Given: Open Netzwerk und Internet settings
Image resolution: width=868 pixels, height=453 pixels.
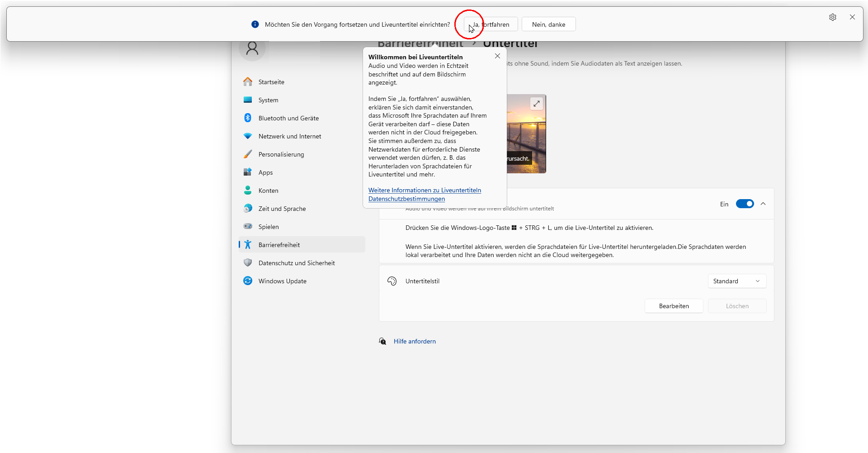Looking at the screenshot, I should pyautogui.click(x=302, y=136).
